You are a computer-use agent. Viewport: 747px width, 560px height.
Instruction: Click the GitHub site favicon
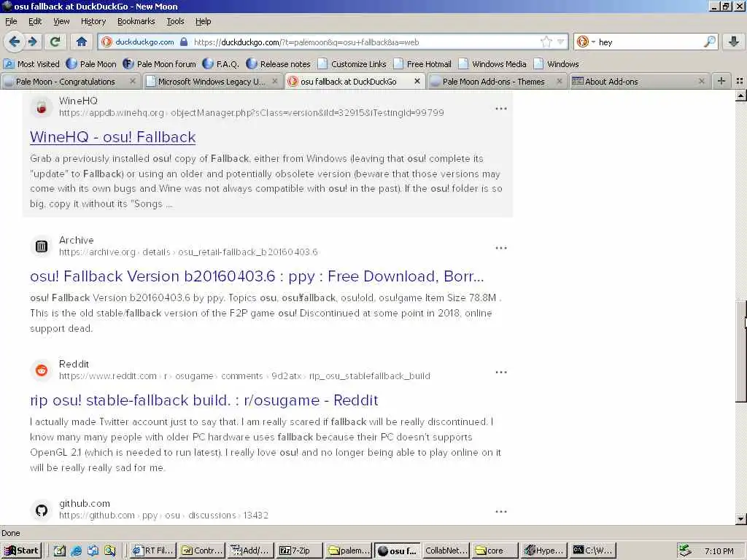click(42, 510)
